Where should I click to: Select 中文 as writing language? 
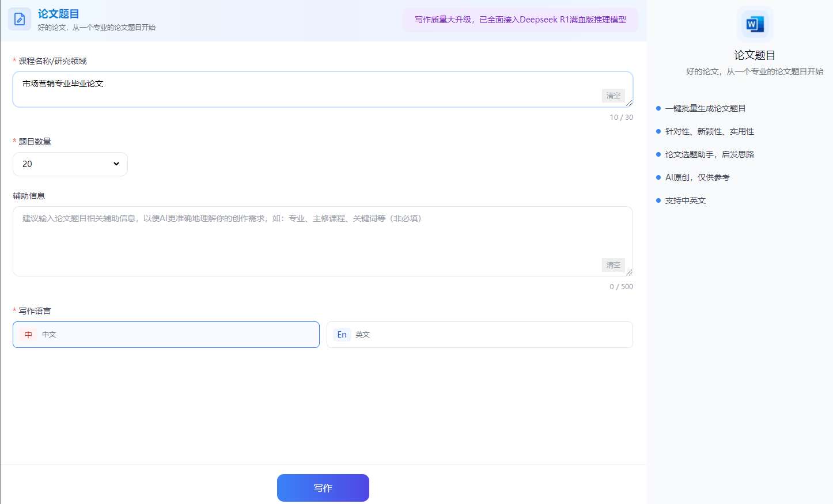tap(166, 335)
